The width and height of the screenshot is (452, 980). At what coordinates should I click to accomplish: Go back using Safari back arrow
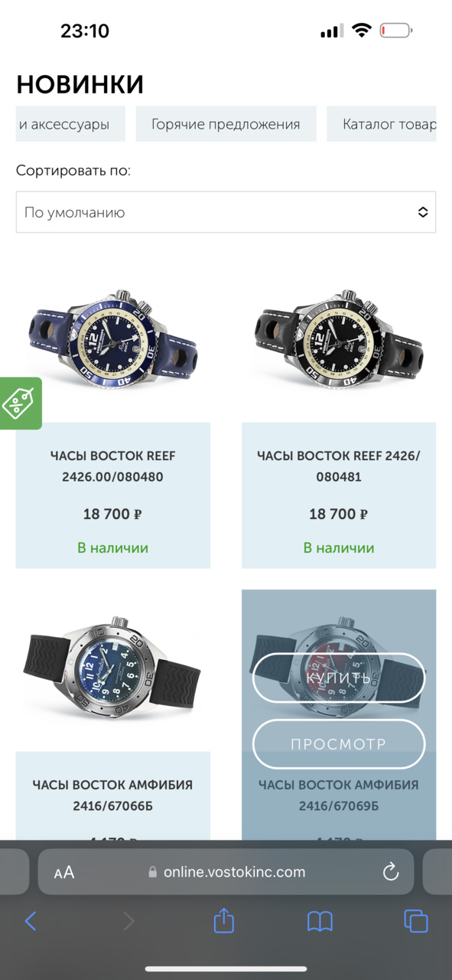[x=31, y=920]
